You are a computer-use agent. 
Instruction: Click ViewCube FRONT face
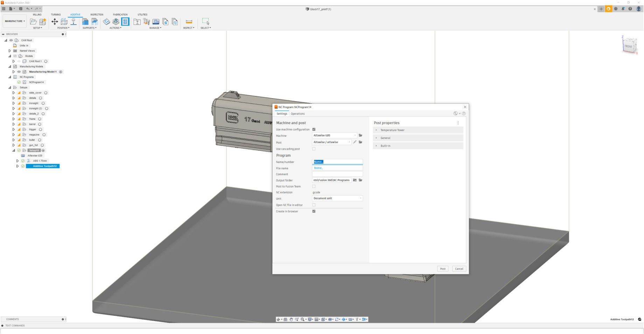[x=629, y=46]
